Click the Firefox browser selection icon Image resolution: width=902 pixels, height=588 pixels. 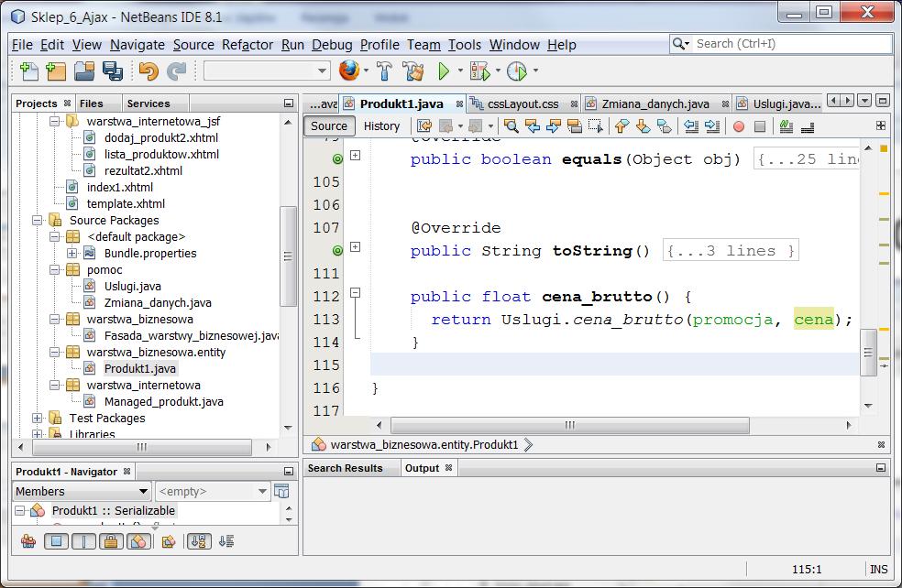(x=348, y=71)
